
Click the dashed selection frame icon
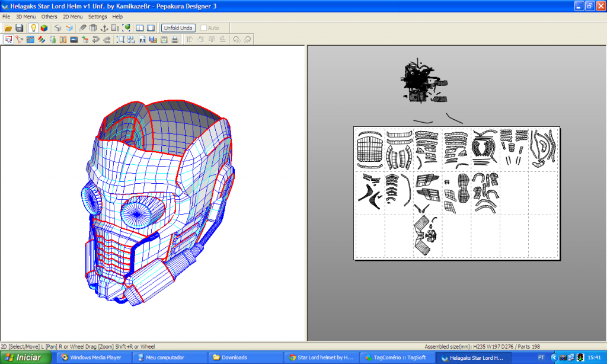pyautogui.click(x=120, y=40)
